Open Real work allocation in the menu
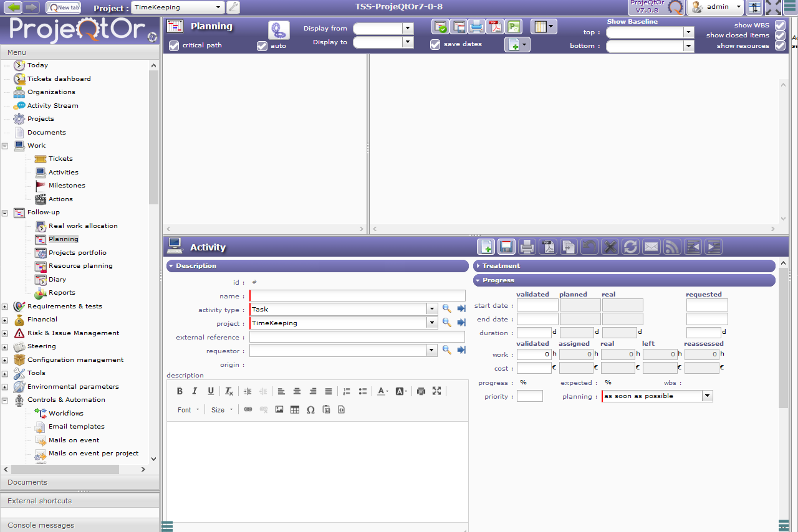This screenshot has width=798, height=532. point(83,226)
